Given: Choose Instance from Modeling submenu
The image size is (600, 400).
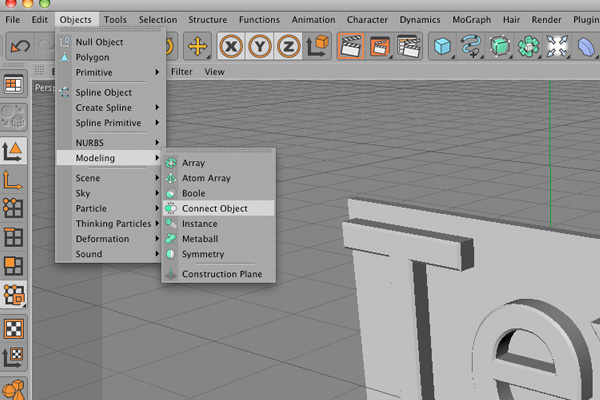Looking at the screenshot, I should 218,224.
